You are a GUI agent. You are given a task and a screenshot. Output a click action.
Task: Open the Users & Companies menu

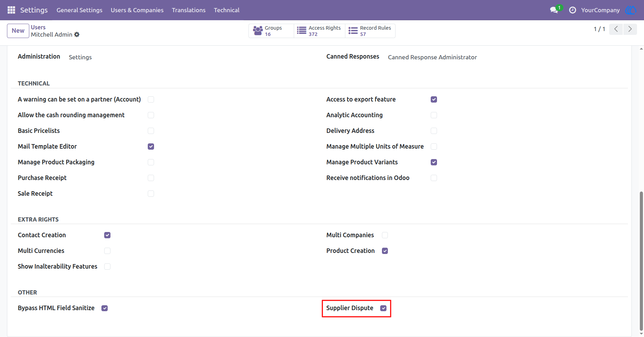click(x=137, y=10)
